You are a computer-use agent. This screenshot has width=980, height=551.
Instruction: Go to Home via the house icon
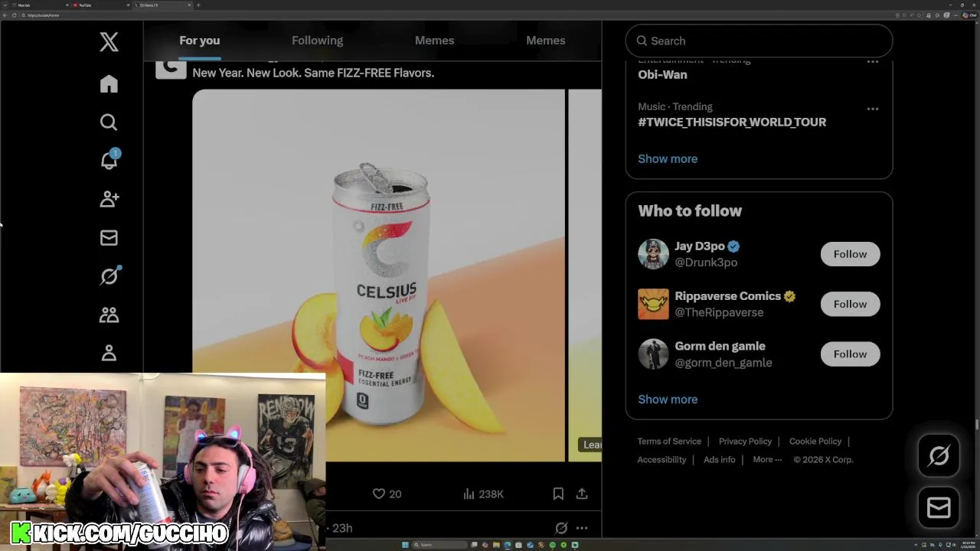109,83
